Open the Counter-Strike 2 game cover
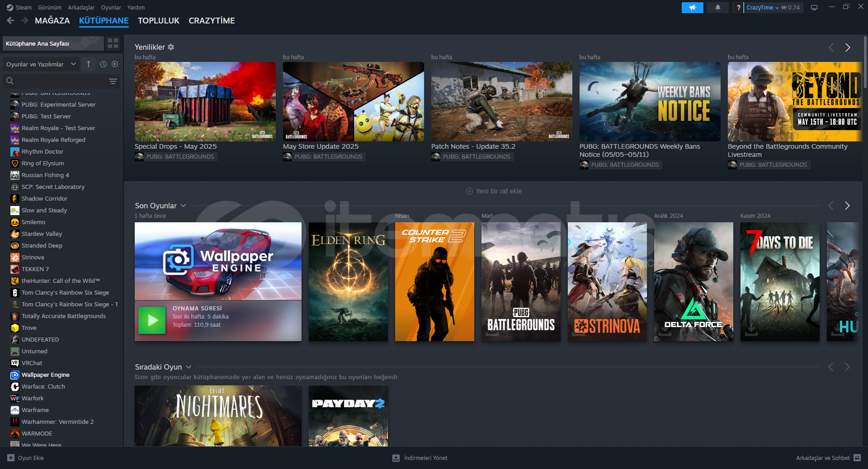 click(x=434, y=281)
